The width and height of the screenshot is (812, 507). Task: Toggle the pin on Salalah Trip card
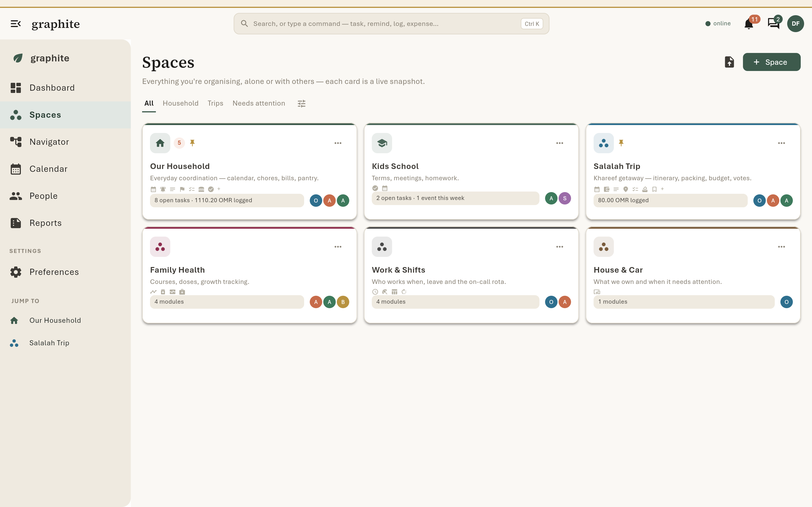tap(621, 143)
